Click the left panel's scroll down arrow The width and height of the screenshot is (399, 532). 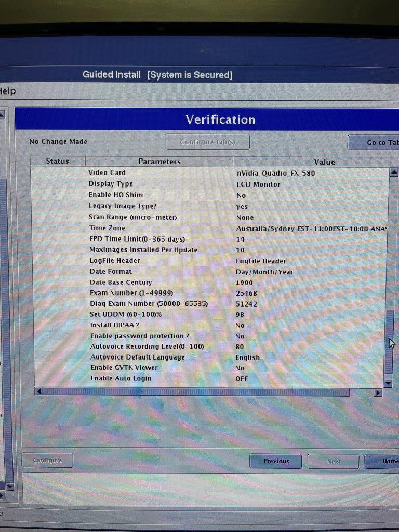coord(9,487)
